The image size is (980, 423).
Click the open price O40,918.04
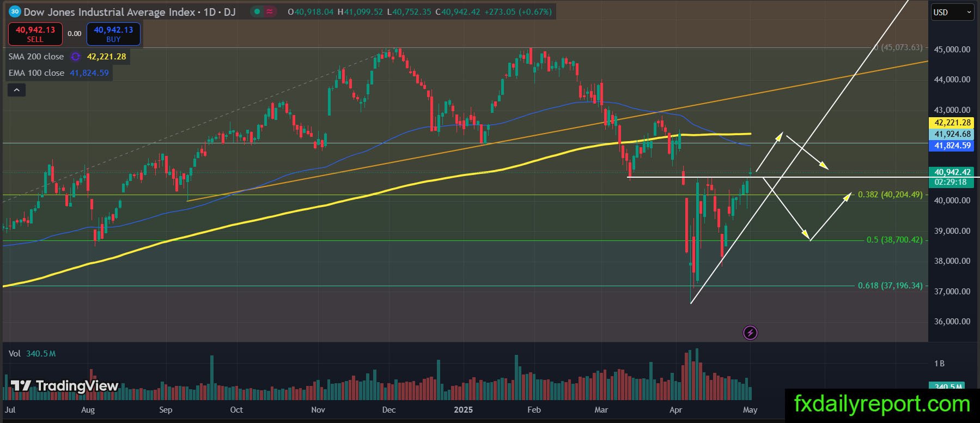point(311,11)
